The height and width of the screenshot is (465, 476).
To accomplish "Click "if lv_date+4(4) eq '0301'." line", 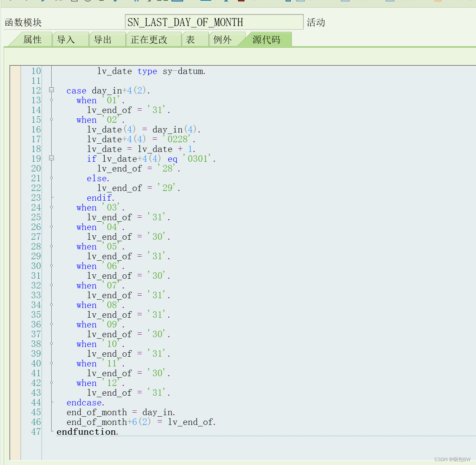I will pyautogui.click(x=151, y=159).
